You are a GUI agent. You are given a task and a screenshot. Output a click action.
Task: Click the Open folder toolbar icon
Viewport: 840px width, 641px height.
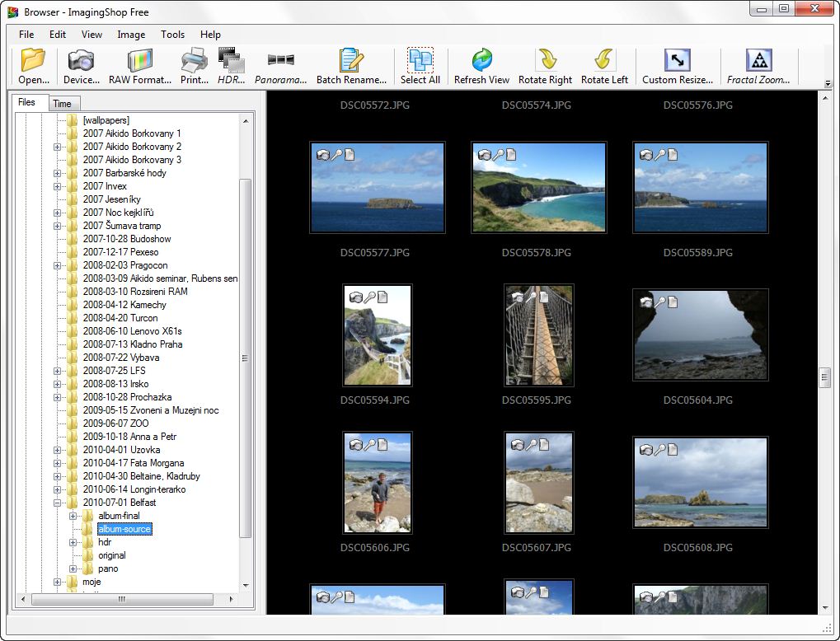pyautogui.click(x=34, y=66)
